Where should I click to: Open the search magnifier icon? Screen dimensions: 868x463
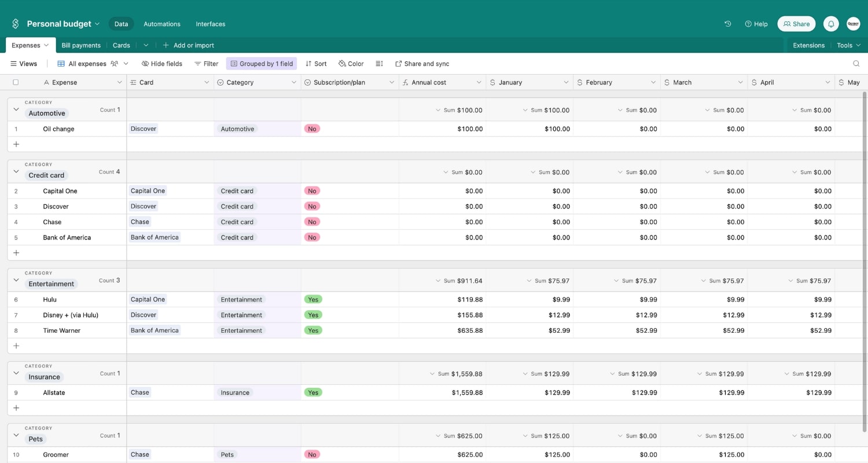coord(856,64)
